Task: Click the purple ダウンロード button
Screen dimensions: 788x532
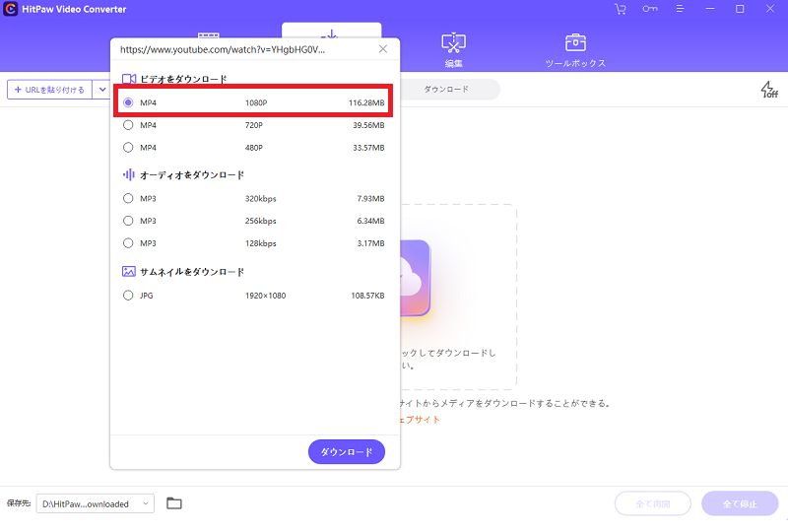Action: [346, 452]
